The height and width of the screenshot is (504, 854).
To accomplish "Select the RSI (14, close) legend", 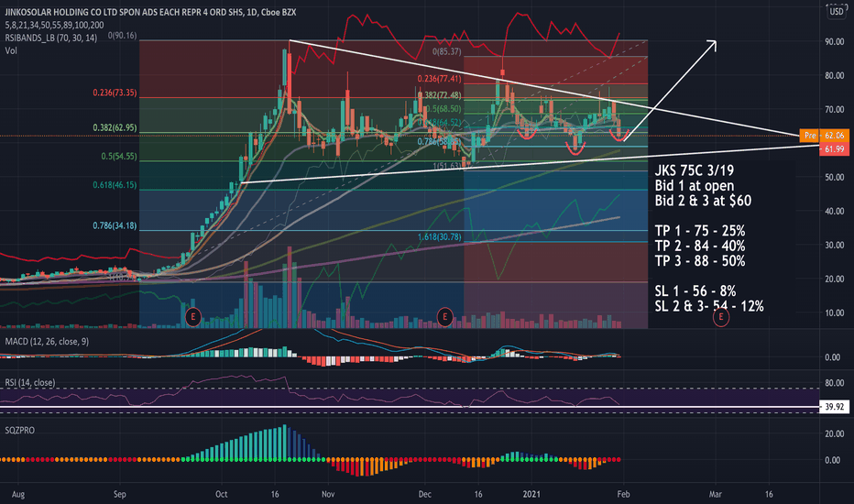I will (30, 382).
